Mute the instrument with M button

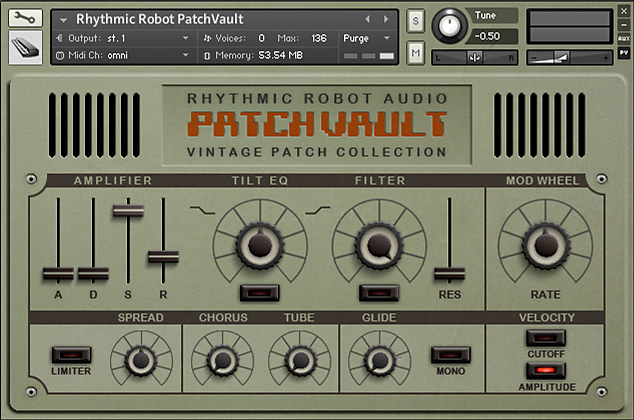pos(415,53)
